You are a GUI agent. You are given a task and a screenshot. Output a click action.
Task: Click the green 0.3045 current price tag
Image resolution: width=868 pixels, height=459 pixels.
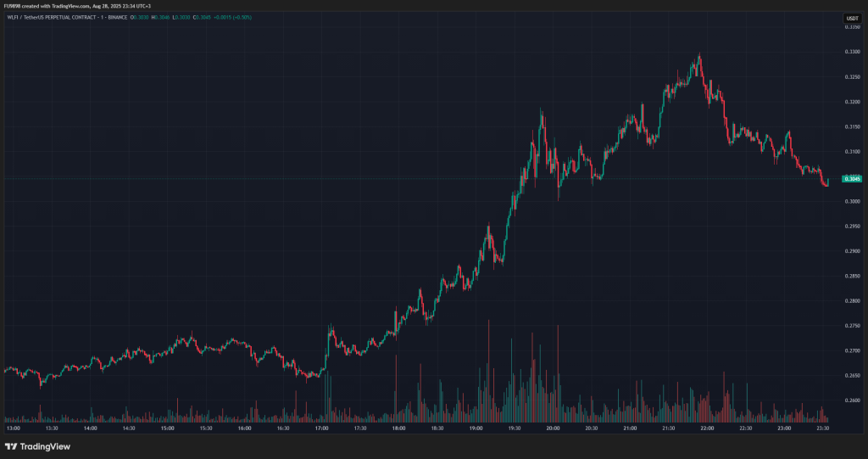[851, 178]
